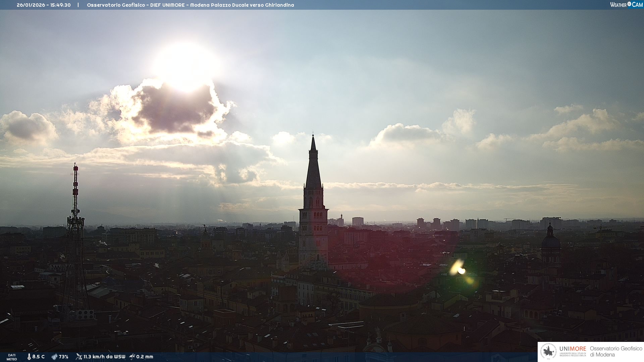Click the bright lens flare spot

coord(461,270)
